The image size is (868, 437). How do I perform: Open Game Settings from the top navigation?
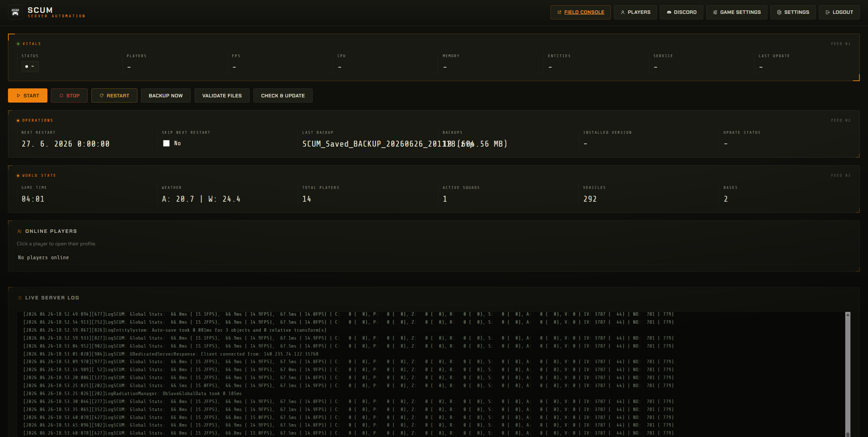737,12
